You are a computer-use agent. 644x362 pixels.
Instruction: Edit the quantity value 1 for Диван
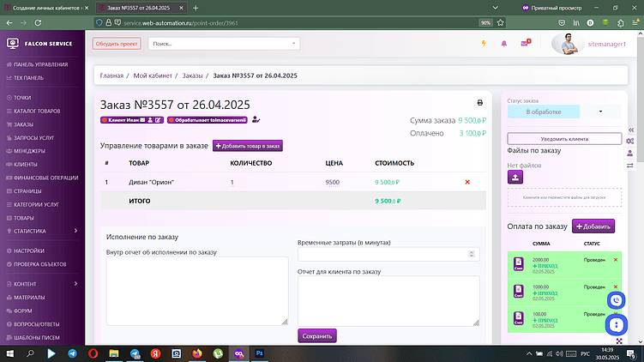coord(232,183)
